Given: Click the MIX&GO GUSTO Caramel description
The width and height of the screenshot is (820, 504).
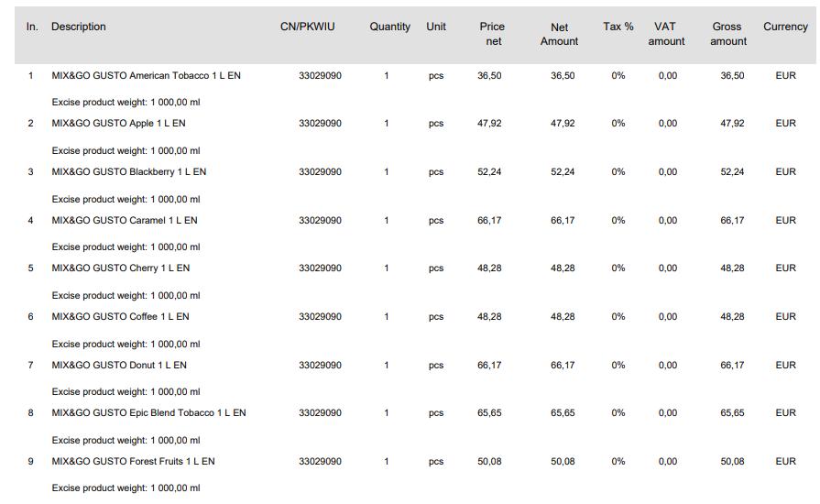Looking at the screenshot, I should [x=124, y=221].
